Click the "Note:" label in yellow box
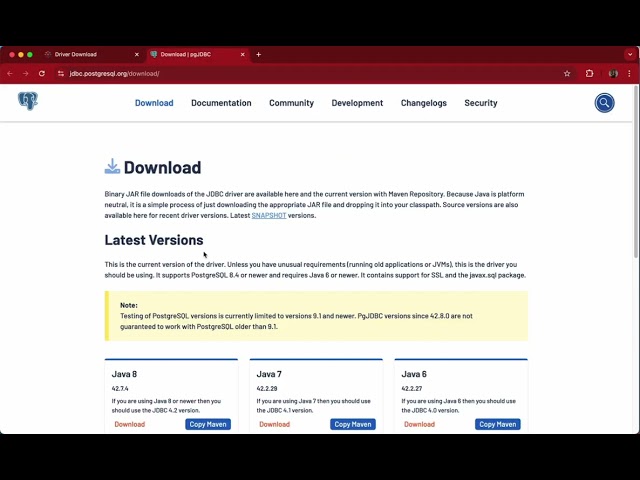Viewport: 640px width, 480px height. pos(129,305)
